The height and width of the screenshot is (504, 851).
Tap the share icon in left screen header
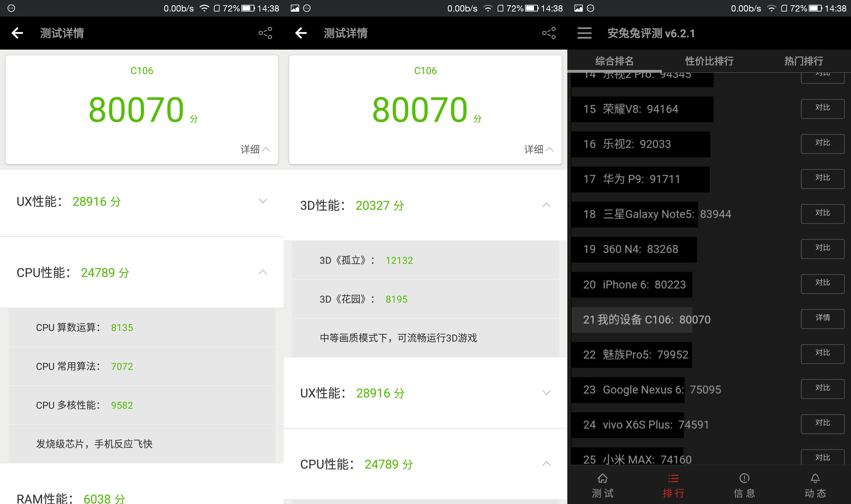[265, 33]
